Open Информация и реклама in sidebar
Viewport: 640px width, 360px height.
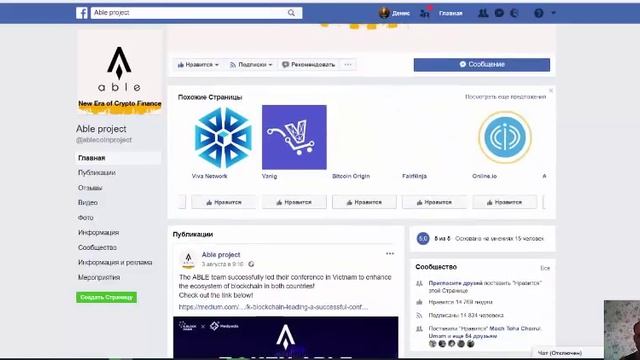click(115, 262)
